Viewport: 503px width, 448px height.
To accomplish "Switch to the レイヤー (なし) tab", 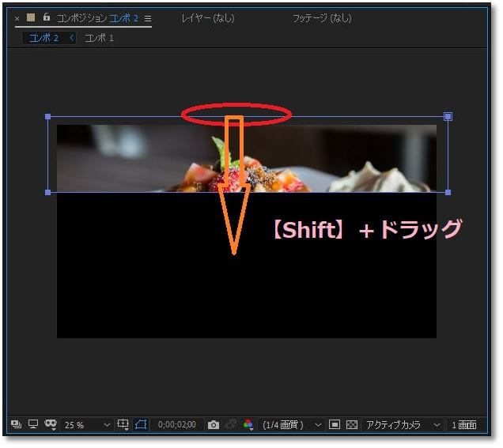I will pos(209,18).
